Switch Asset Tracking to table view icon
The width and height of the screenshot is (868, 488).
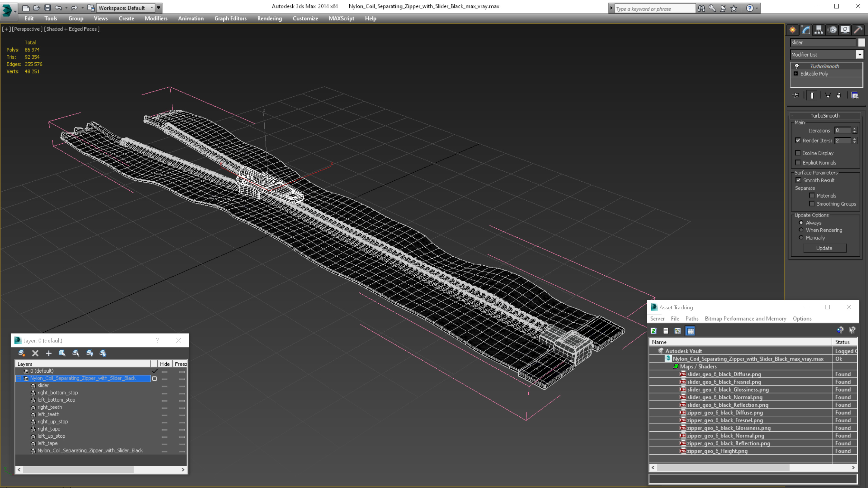[x=690, y=331]
